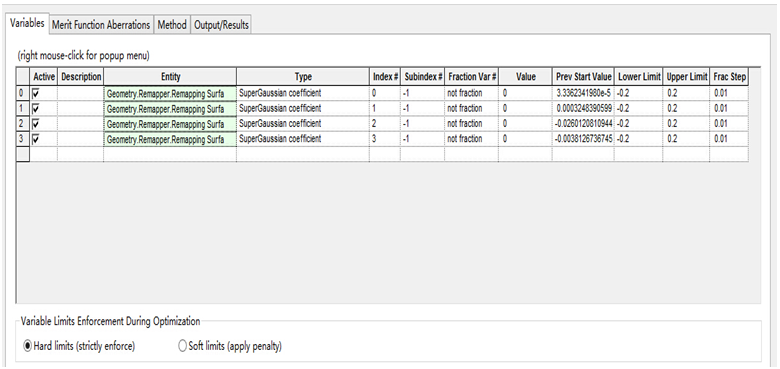The image size is (780, 369).
Task: Click the Lower Limit cell in row 1
Action: (x=639, y=108)
